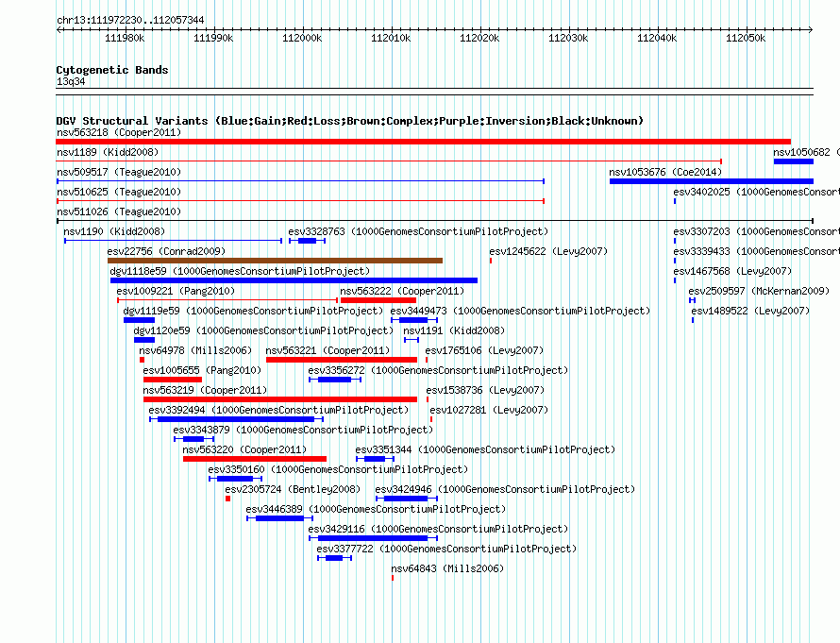The width and height of the screenshot is (840, 643).
Task: Click esv3350160 variant label
Action: 338,469
